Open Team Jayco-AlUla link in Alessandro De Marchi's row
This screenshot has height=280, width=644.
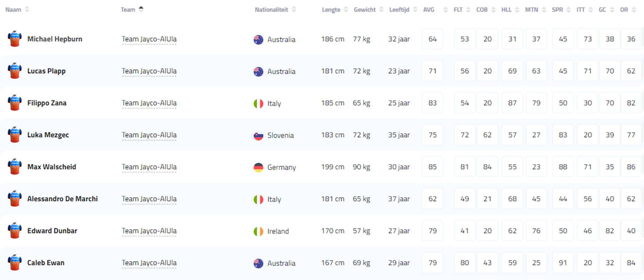(x=149, y=199)
